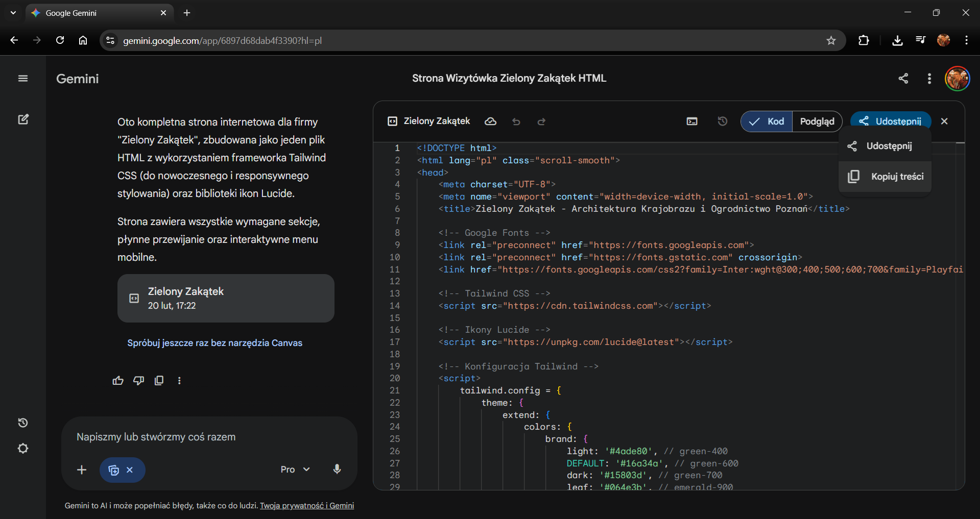The height and width of the screenshot is (519, 980).
Task: Remove the Canvas tool chip from prompt
Action: click(x=130, y=470)
